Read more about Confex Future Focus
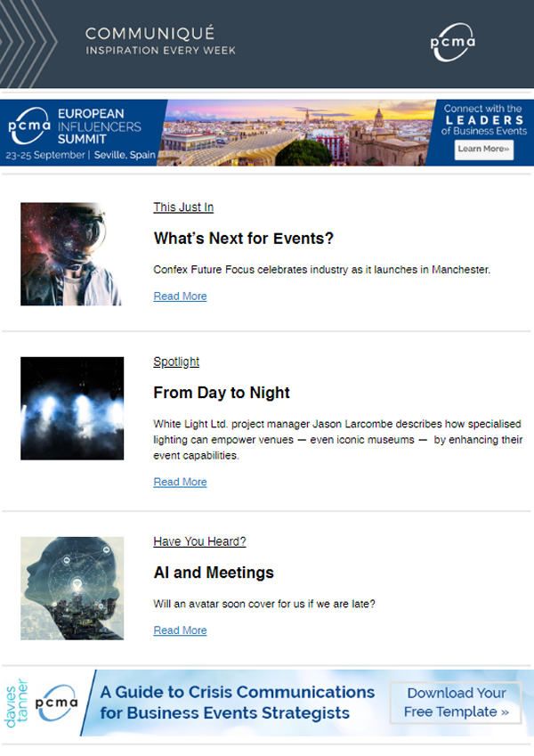The image size is (534, 756). 180,297
